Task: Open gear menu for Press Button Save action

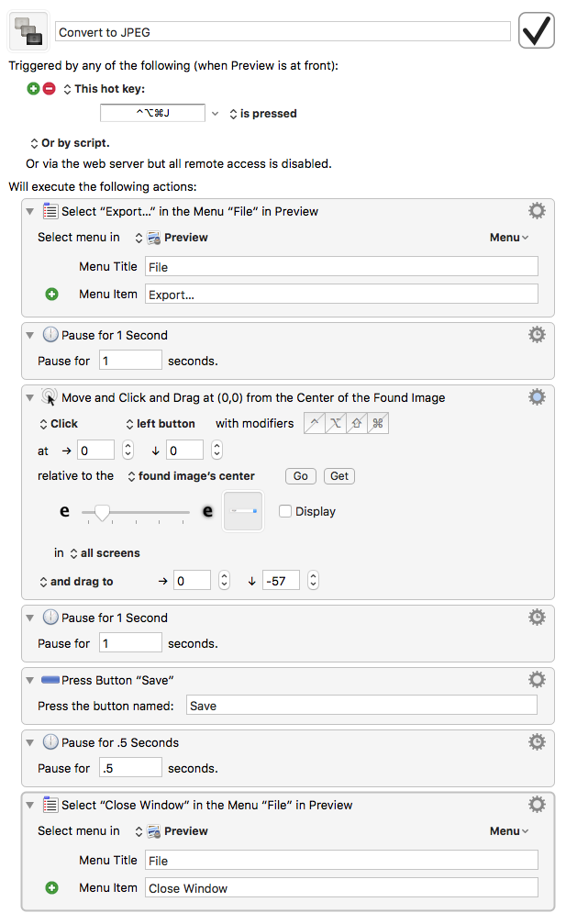Action: pos(537,679)
